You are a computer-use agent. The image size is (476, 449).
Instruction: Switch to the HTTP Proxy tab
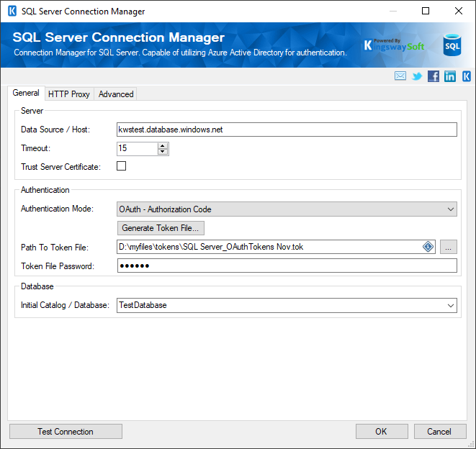pyautogui.click(x=69, y=94)
